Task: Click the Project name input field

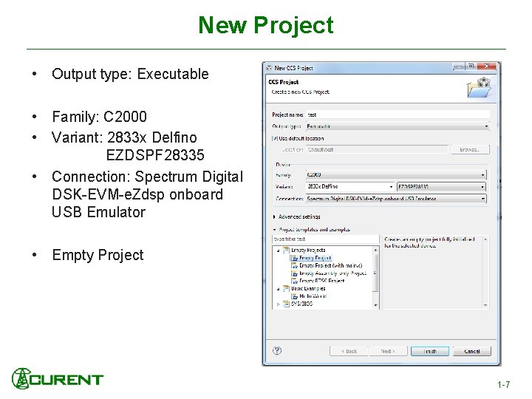Action: [398, 115]
